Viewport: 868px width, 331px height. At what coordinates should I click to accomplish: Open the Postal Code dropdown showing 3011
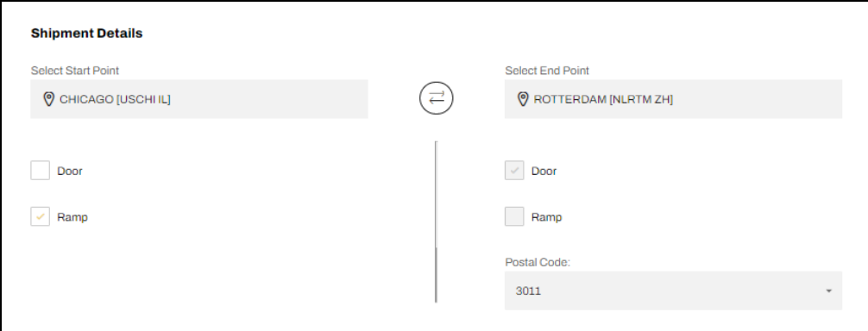click(x=673, y=290)
